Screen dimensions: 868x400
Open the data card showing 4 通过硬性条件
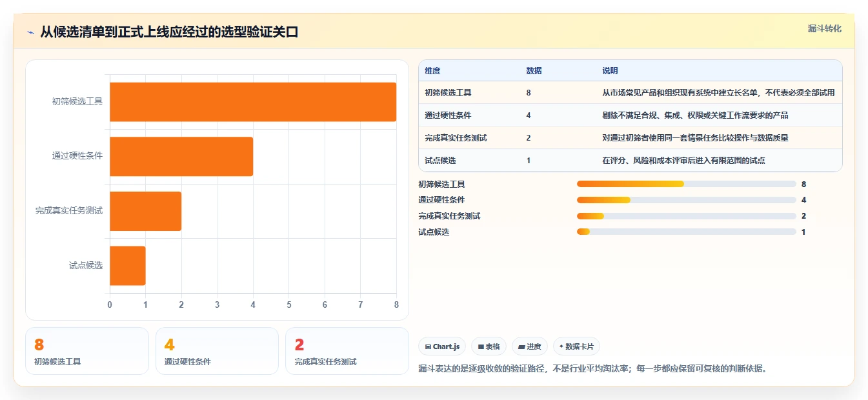[x=217, y=351]
